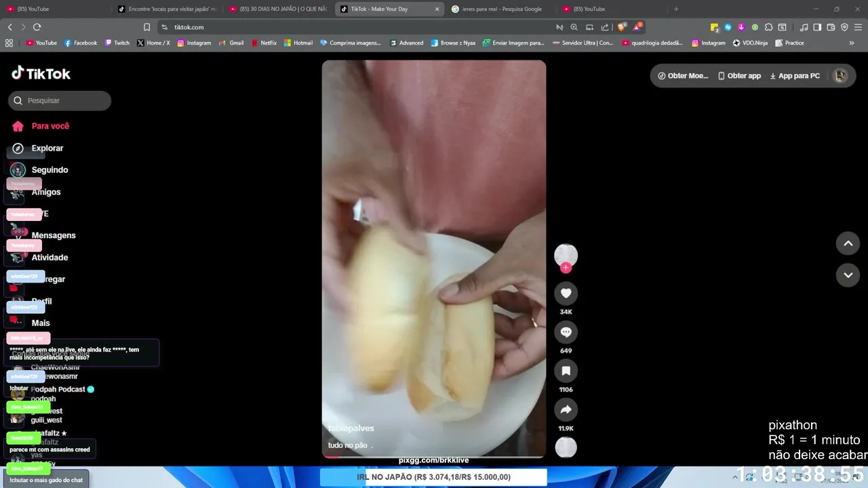
Task: Go to the previous video with up chevron
Action: pos(848,243)
